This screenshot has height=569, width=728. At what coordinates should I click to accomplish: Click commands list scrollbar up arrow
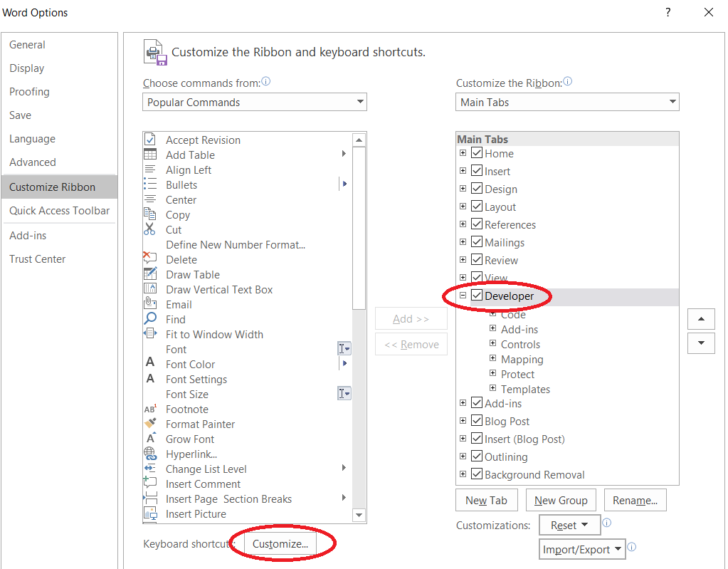pyautogui.click(x=359, y=140)
